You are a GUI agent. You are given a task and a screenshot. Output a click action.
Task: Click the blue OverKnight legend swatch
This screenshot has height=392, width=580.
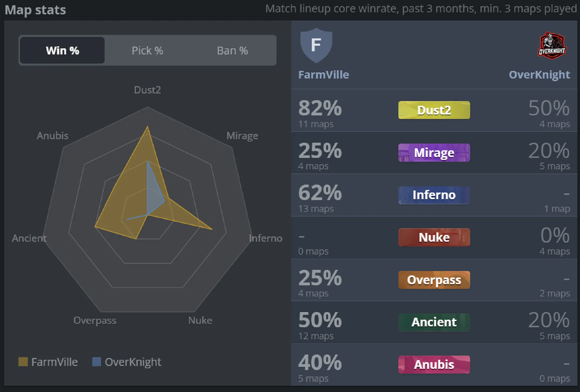coord(97,362)
